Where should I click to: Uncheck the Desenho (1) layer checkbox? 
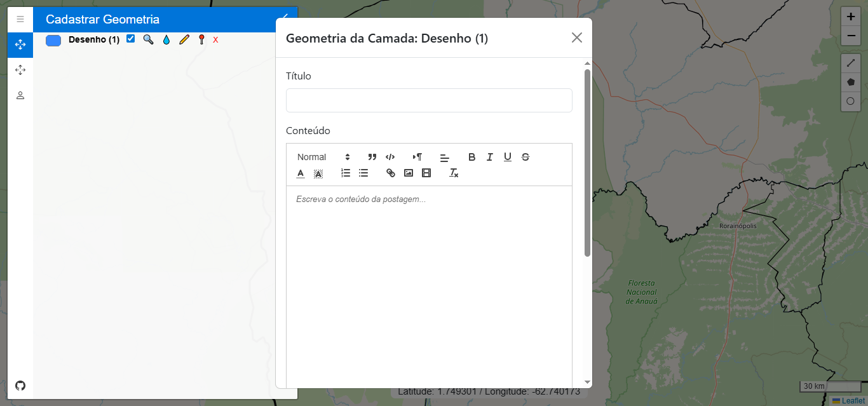coord(131,39)
